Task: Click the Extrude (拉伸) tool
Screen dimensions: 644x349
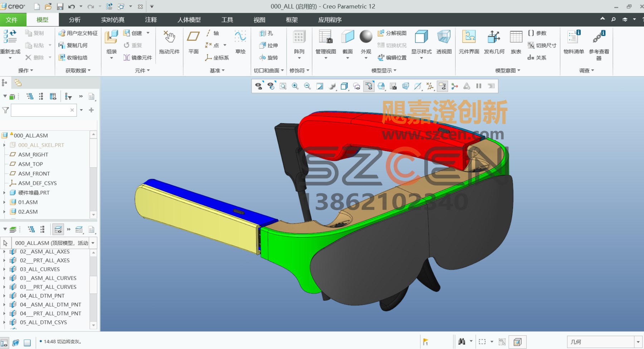Action: click(x=269, y=45)
